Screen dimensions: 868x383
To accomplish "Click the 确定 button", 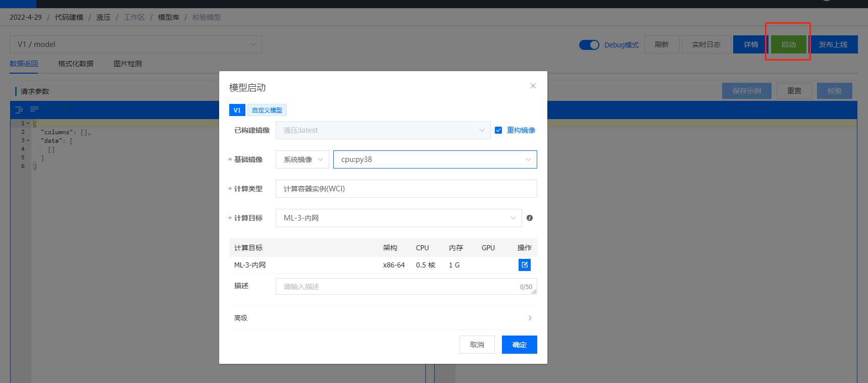I will pos(520,345).
